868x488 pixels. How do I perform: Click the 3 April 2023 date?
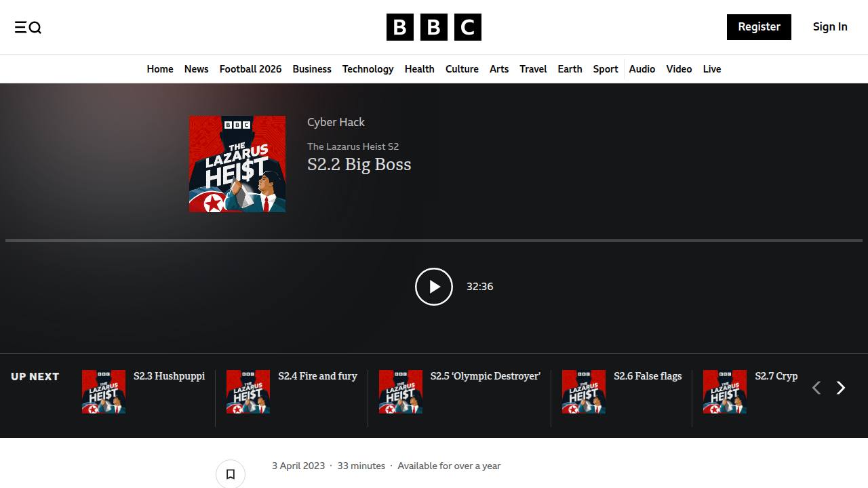298,466
